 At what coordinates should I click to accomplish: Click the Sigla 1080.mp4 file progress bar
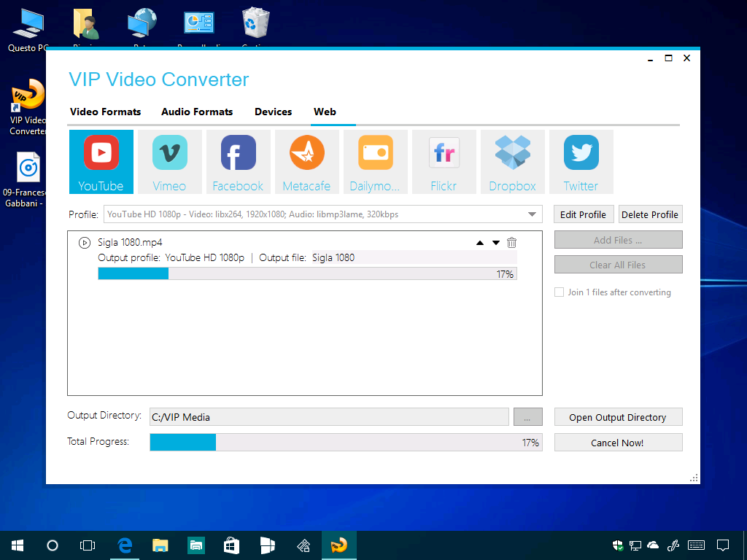pyautogui.click(x=307, y=274)
